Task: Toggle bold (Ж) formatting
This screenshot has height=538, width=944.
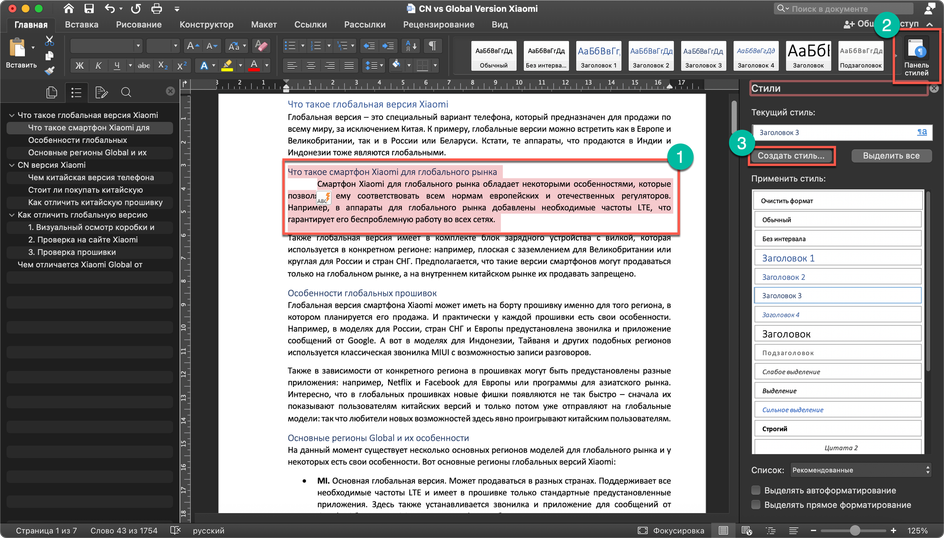Action: pyautogui.click(x=79, y=65)
